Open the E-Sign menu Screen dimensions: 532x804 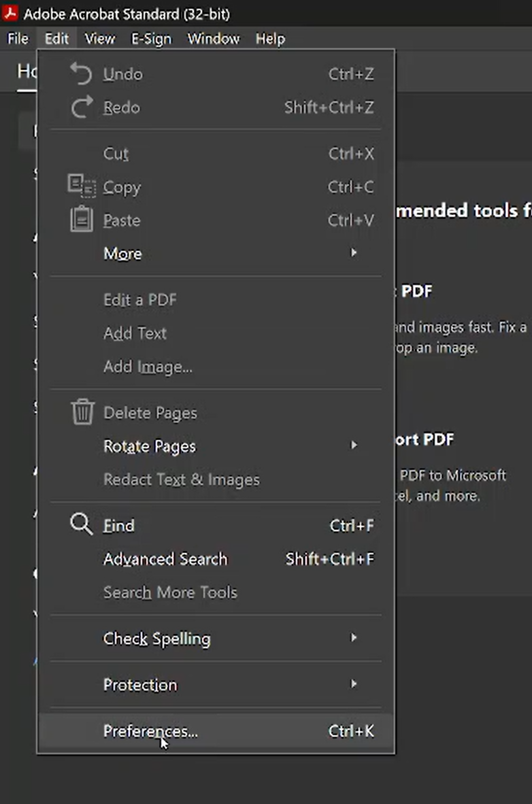151,39
